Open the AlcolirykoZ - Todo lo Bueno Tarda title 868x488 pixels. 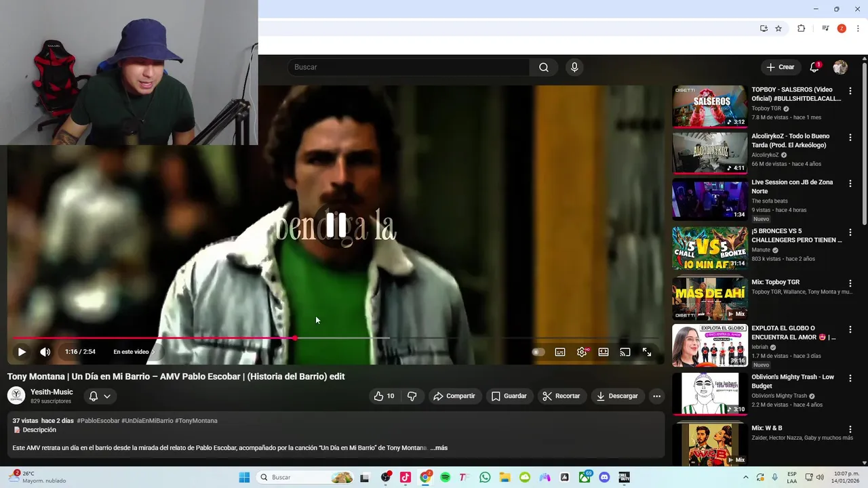(790, 140)
